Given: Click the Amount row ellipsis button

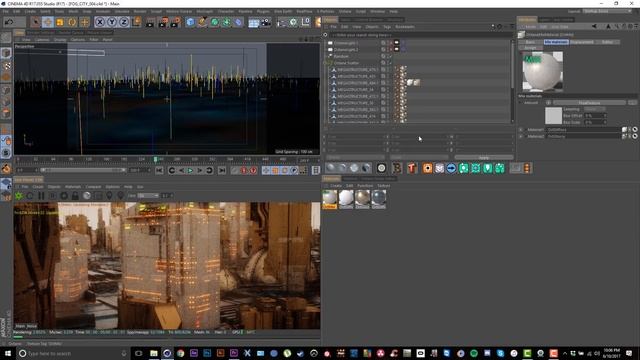Looking at the screenshot, I should (x=632, y=102).
